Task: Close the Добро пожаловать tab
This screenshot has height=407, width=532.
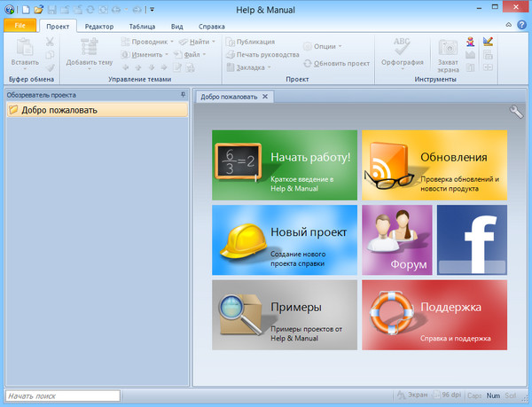Action: [x=264, y=96]
